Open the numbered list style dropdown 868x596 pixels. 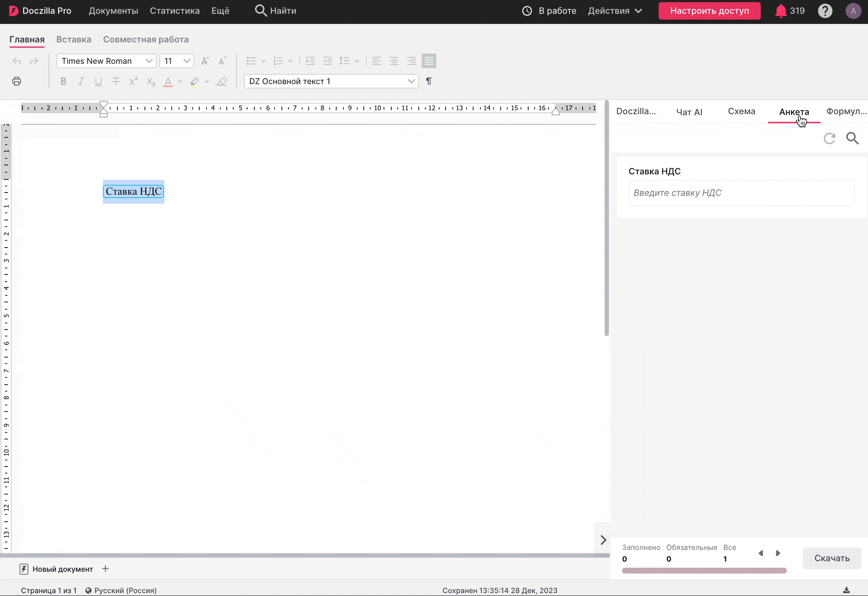pos(290,61)
